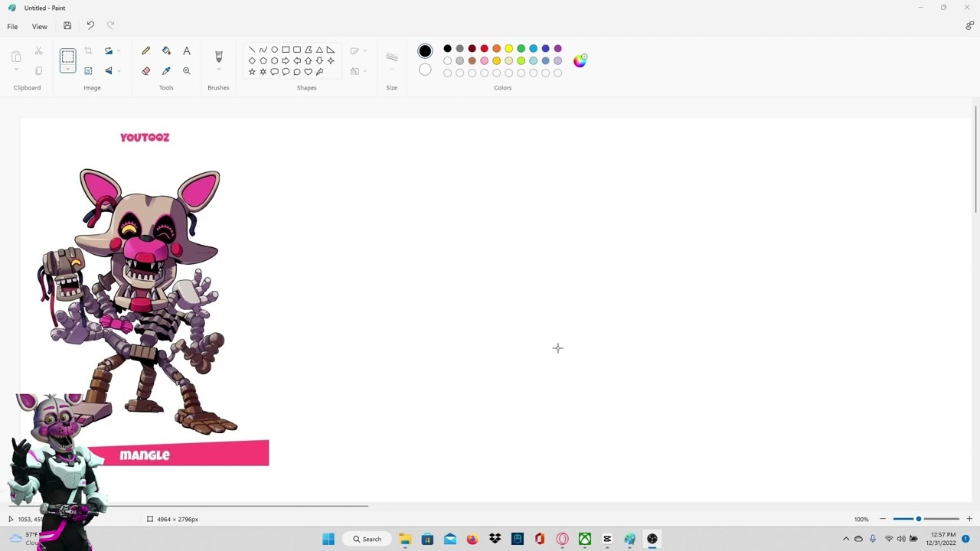Open File Explorer from taskbar

click(405, 539)
